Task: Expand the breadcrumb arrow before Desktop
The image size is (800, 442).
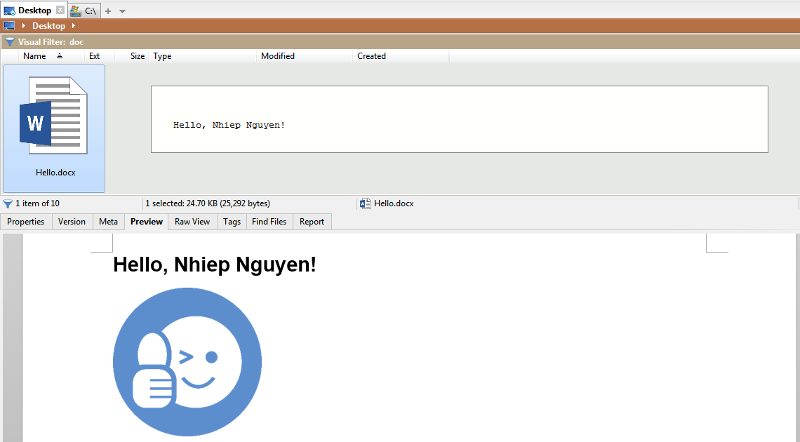Action: (x=23, y=25)
